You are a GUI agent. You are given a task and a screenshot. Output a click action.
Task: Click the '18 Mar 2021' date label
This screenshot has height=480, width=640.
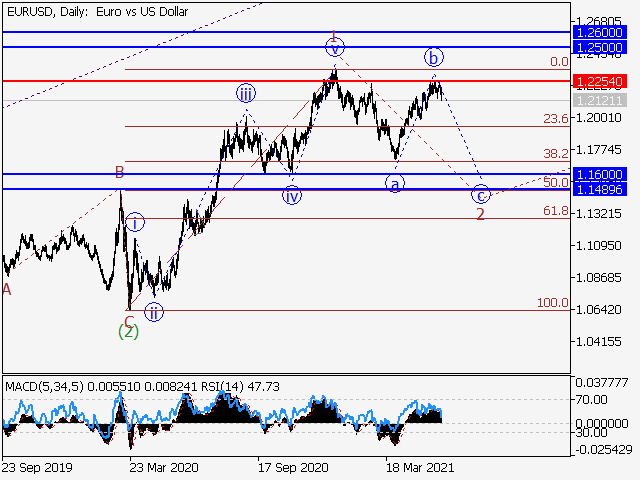[420, 467]
